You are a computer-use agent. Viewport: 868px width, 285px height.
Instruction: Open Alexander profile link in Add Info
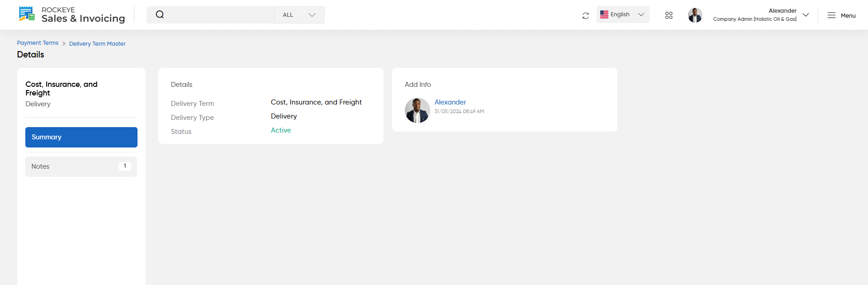click(450, 102)
